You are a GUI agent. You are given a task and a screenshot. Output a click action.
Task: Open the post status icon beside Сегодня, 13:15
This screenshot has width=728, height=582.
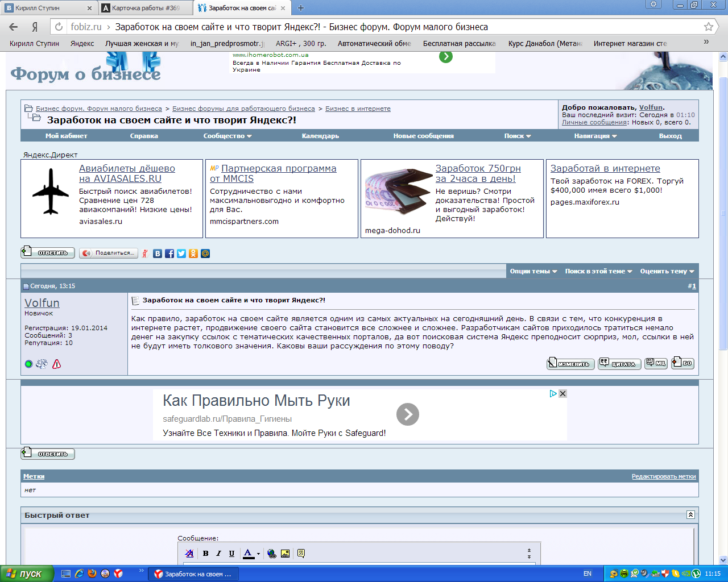tap(26, 286)
